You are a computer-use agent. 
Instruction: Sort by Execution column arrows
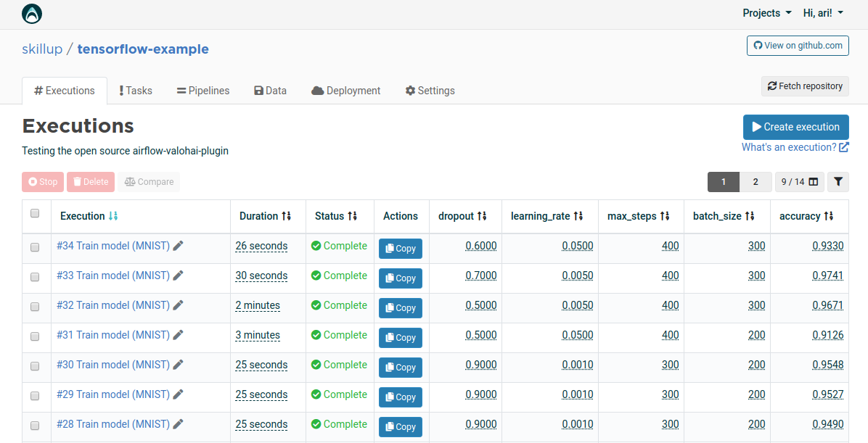[x=113, y=216]
